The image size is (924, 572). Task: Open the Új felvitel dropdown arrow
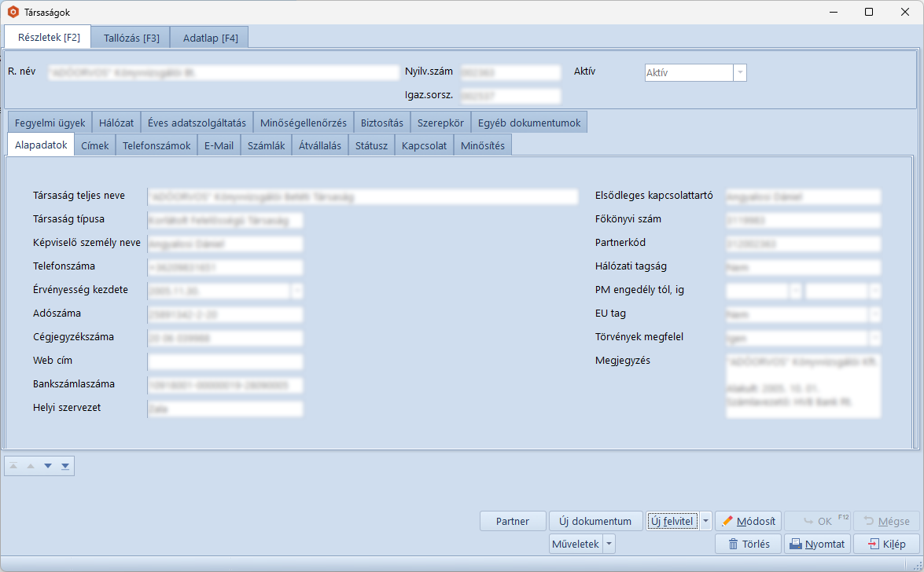point(705,521)
